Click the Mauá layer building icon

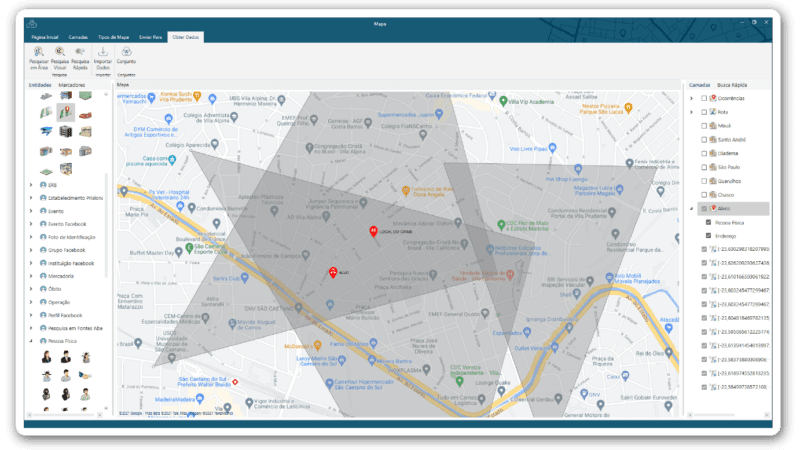coord(713,126)
